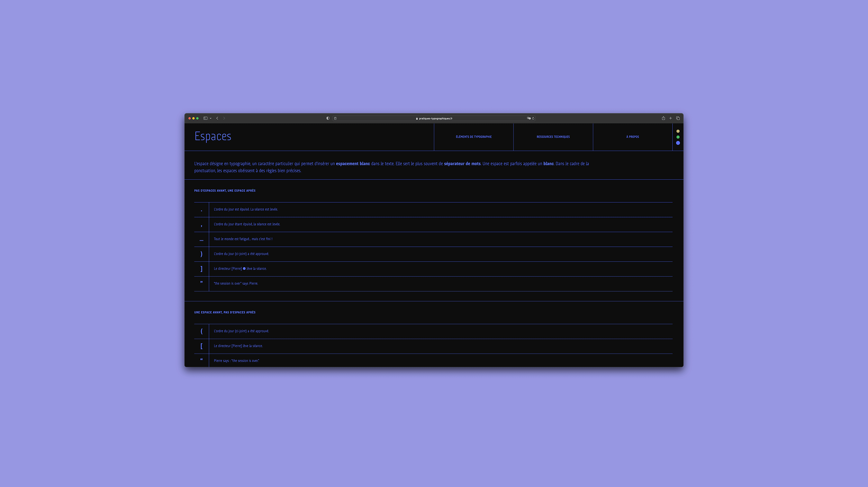Click 'Une espace avant, pas d'espaces après' heading
Screen dimensions: 868x487
click(x=225, y=312)
